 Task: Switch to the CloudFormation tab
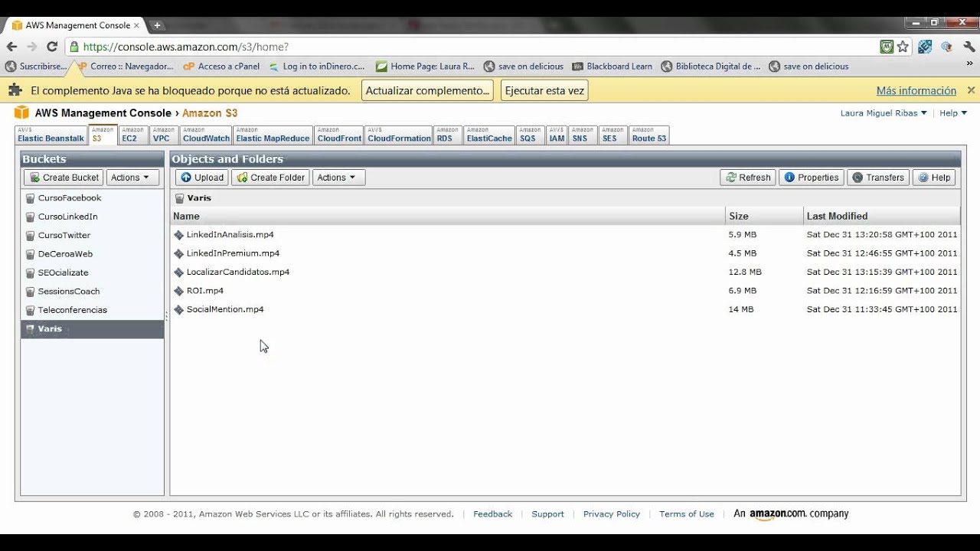click(399, 135)
